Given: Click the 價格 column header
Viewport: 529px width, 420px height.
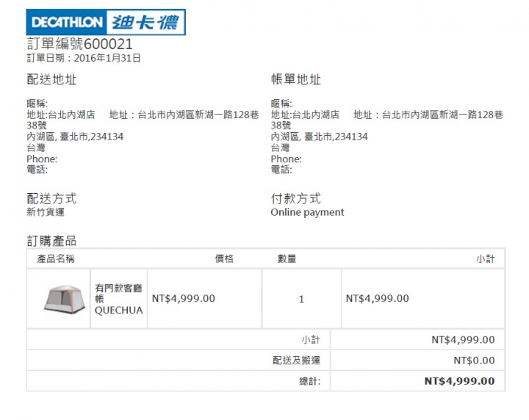Looking at the screenshot, I should point(224,259).
